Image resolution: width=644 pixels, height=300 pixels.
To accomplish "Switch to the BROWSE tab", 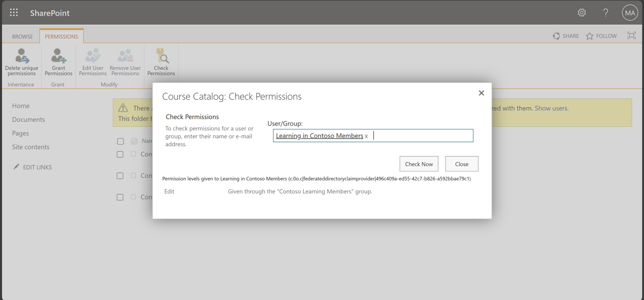I will (22, 36).
